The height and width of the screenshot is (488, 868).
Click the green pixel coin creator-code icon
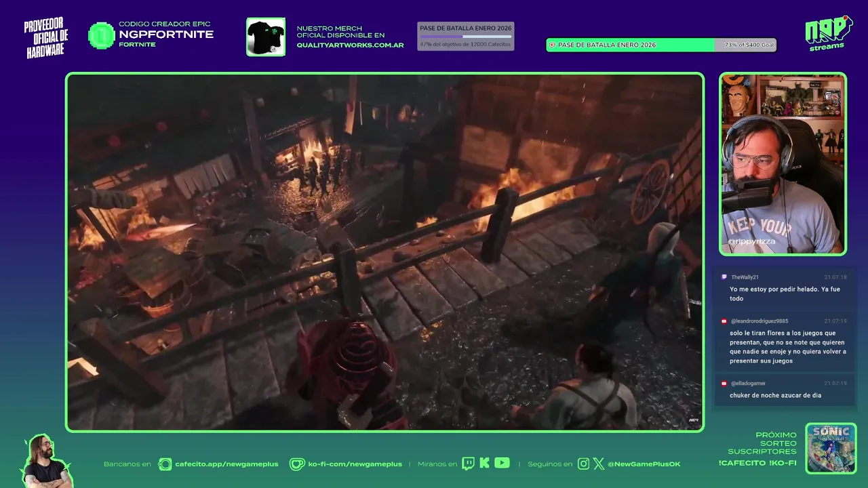coord(102,35)
